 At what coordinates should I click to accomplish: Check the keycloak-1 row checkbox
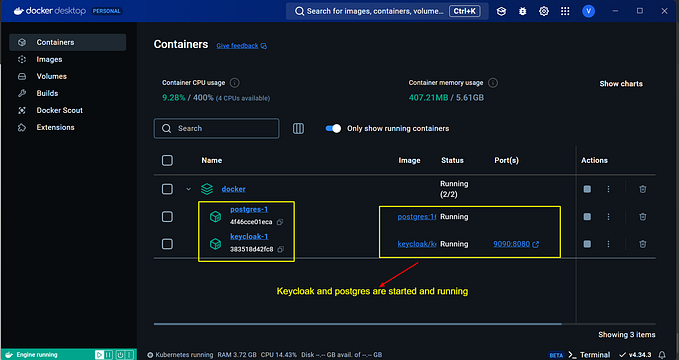point(167,244)
